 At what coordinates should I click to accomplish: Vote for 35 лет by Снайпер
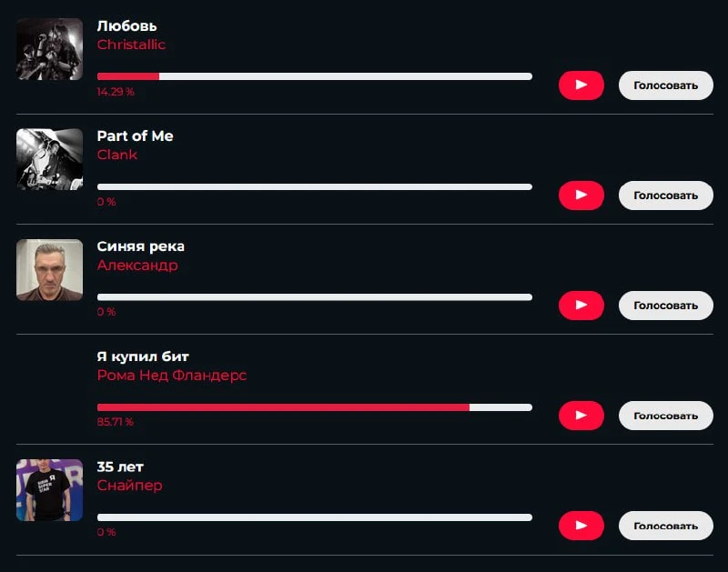pos(666,526)
